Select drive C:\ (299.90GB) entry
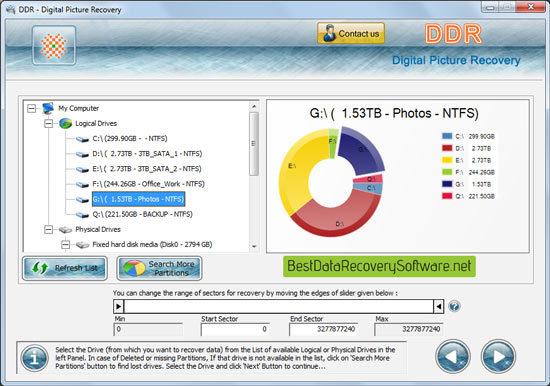 click(x=130, y=139)
